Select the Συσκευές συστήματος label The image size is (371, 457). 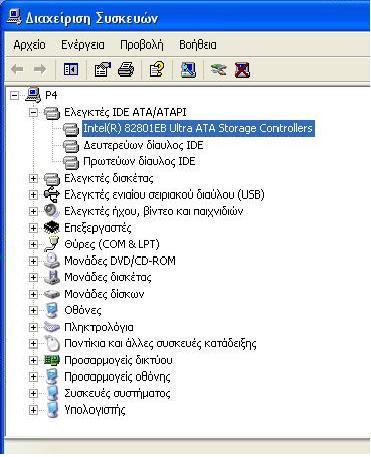pyautogui.click(x=117, y=393)
